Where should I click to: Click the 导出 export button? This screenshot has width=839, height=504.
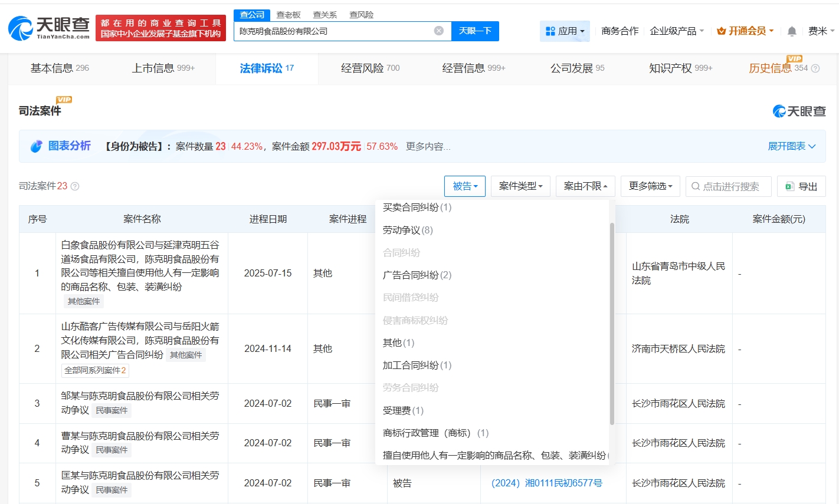[801, 186]
